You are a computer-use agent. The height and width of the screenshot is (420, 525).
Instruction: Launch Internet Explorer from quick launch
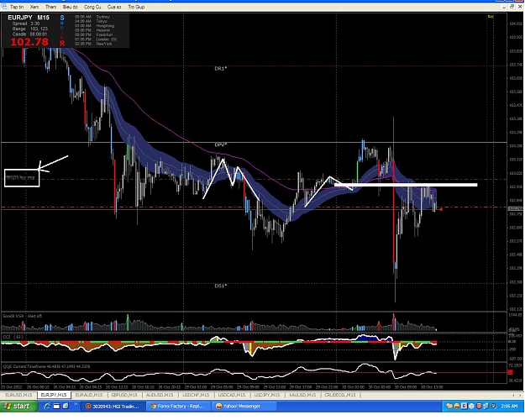(x=47, y=406)
